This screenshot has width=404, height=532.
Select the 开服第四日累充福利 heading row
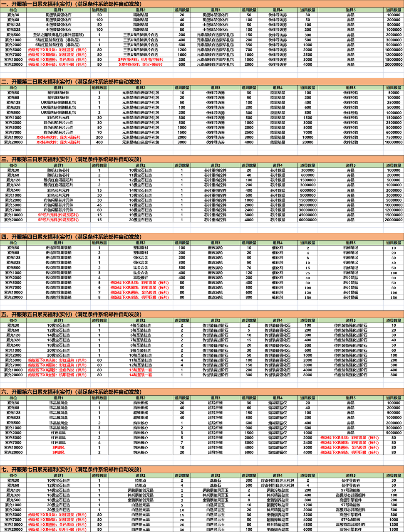point(71,237)
